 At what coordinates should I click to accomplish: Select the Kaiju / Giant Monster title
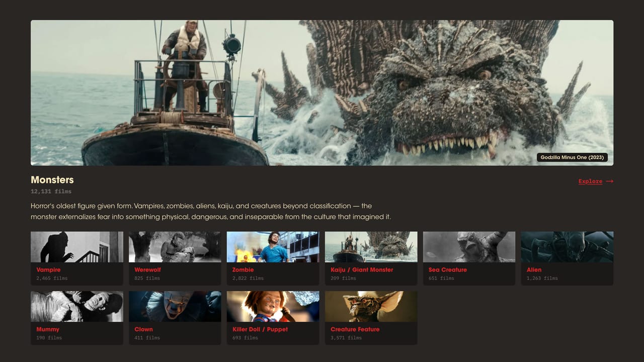[x=362, y=270]
